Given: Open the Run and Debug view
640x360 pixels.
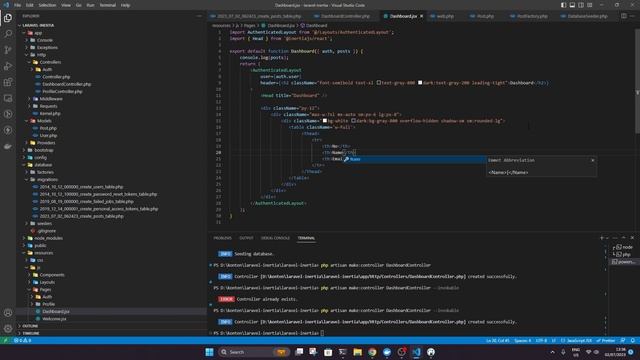Looking at the screenshot, I should point(8,66).
